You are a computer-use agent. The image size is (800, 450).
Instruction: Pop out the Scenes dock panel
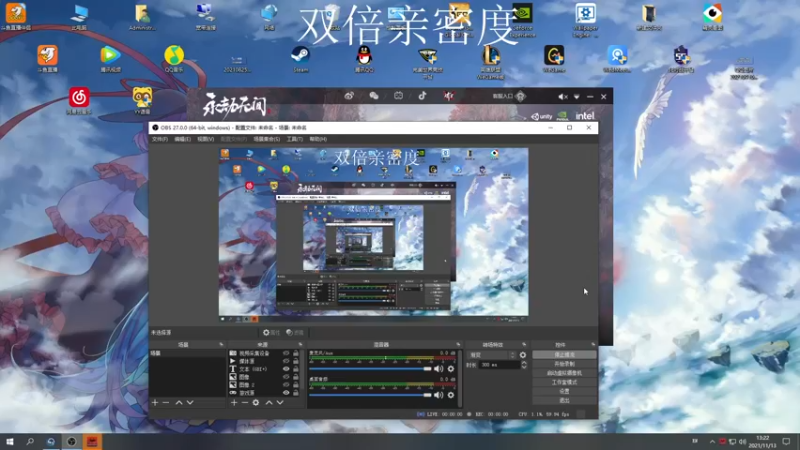(221, 345)
